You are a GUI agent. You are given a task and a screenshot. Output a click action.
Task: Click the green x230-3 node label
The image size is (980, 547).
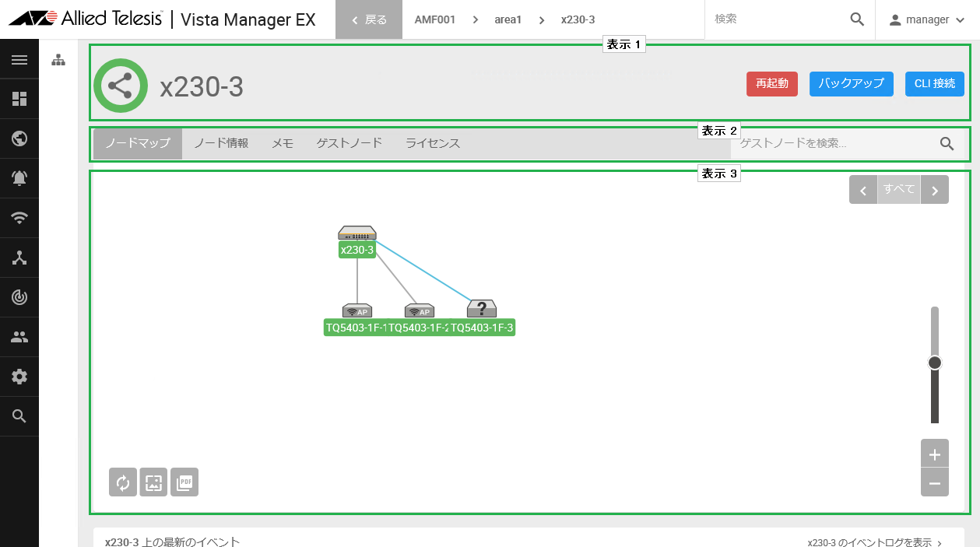tap(357, 250)
